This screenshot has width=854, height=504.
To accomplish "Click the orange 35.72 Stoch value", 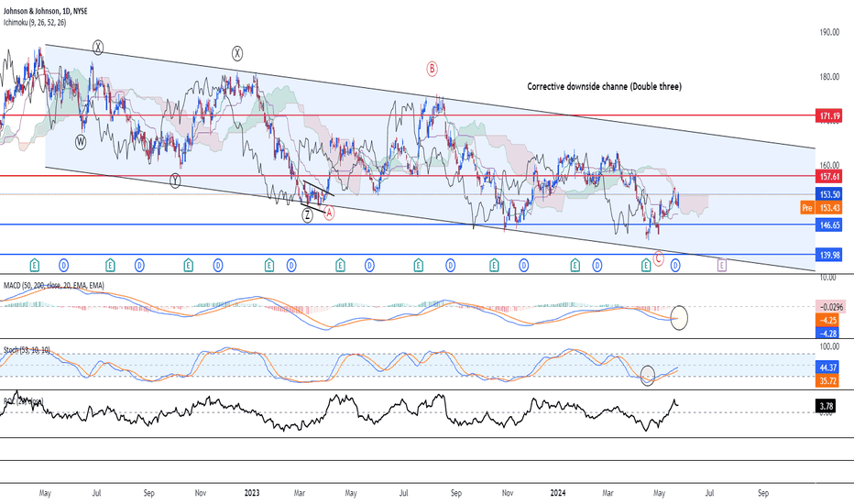I will pyautogui.click(x=828, y=380).
